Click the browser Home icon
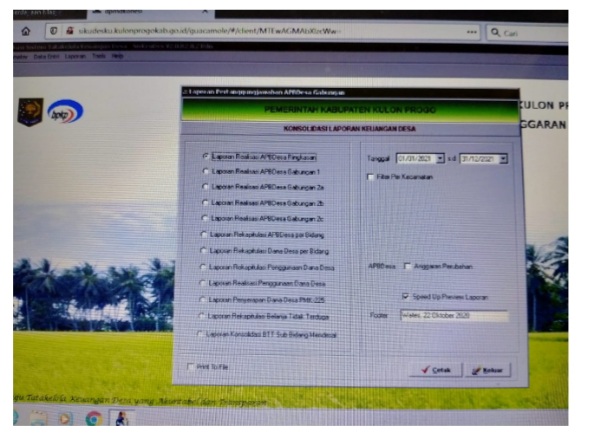The height and width of the screenshot is (444, 592). (26, 31)
